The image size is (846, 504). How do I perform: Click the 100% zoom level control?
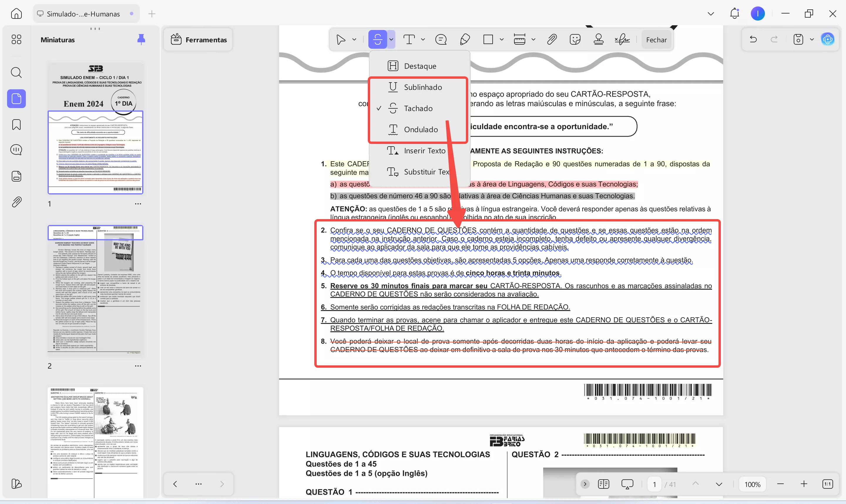click(753, 484)
